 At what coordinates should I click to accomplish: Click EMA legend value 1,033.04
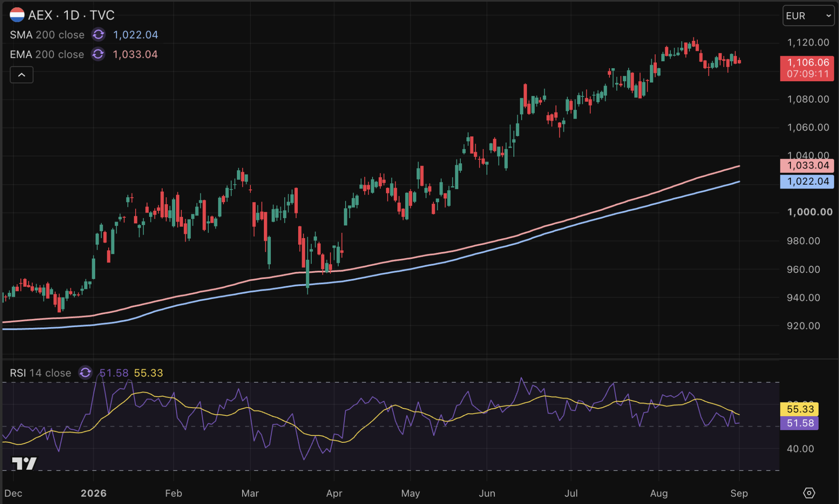coord(135,54)
